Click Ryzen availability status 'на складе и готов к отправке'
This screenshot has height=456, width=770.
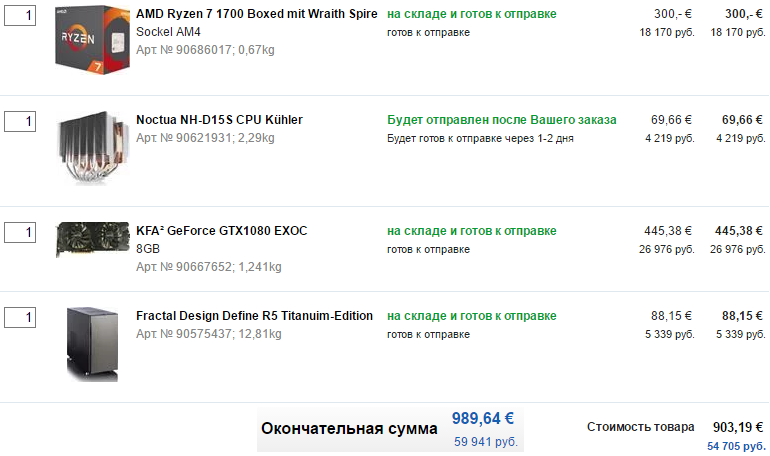tap(472, 14)
